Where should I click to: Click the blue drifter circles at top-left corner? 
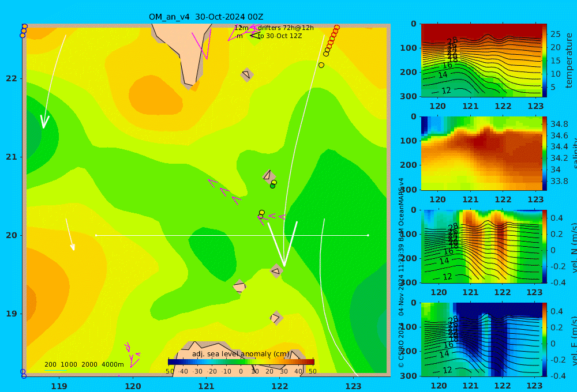(x=24, y=31)
